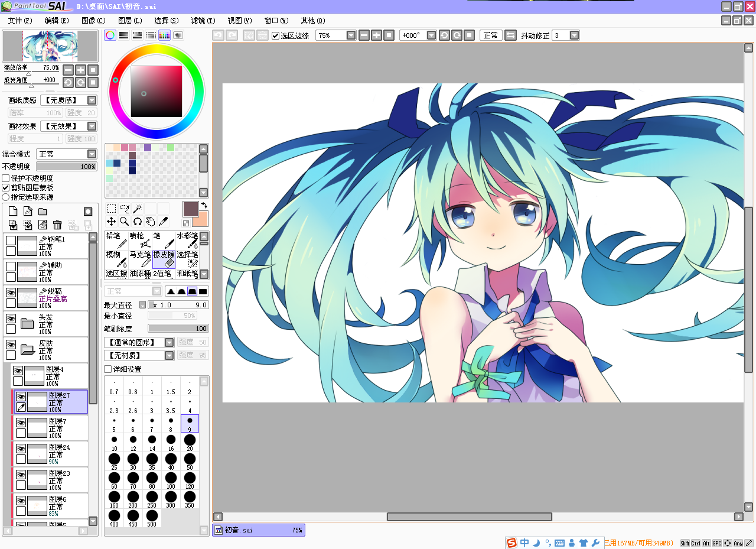Choose the 马克笔 marker brush

tap(140, 259)
